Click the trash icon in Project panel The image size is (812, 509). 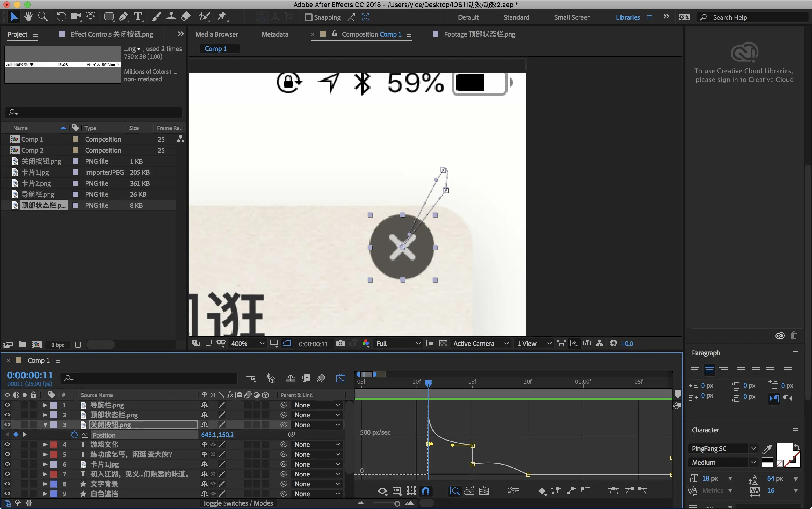[x=78, y=344]
